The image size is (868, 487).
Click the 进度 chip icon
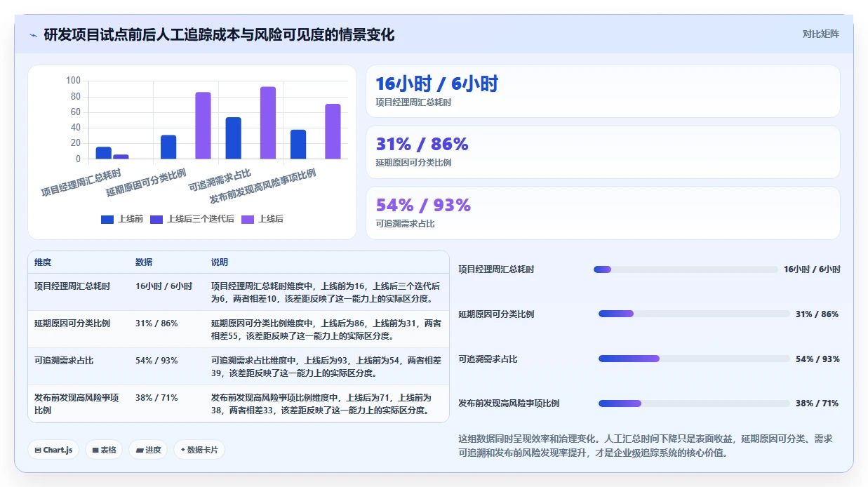(140, 451)
